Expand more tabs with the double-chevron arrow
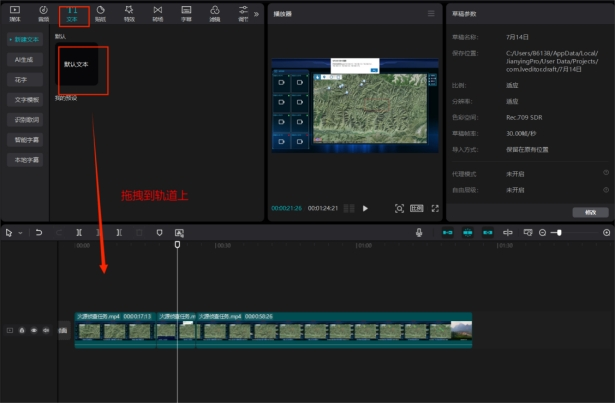The image size is (615, 403). coord(256,14)
